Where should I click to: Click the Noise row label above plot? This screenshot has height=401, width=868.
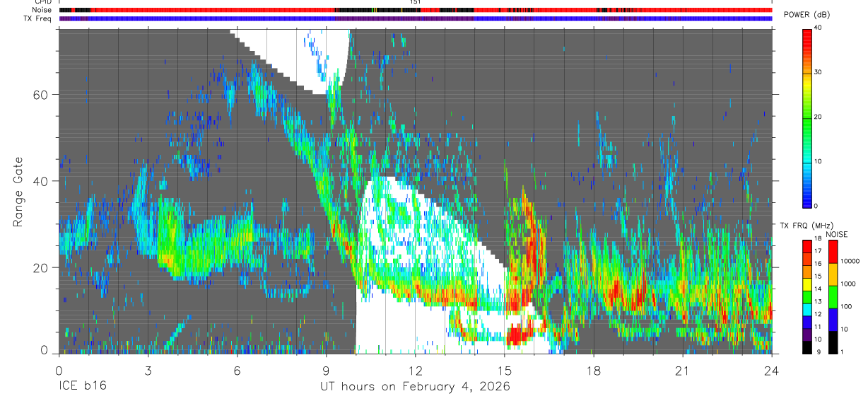tap(42, 10)
